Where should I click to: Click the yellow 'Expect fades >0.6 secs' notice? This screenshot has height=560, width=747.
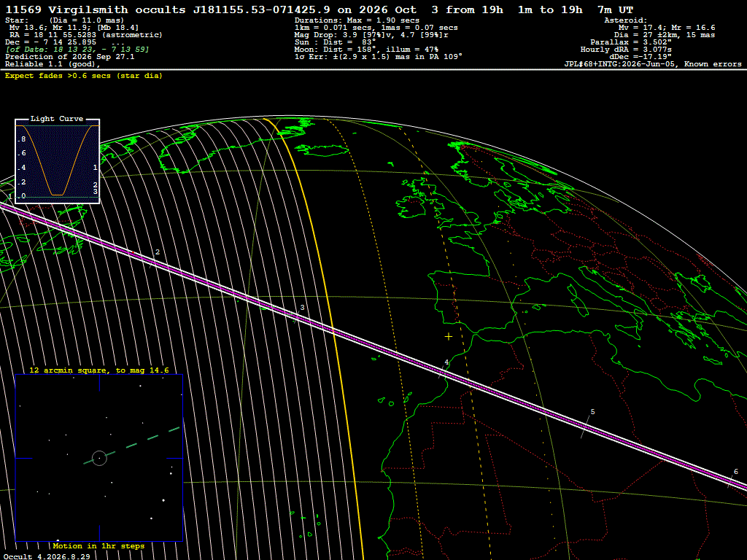(84, 76)
